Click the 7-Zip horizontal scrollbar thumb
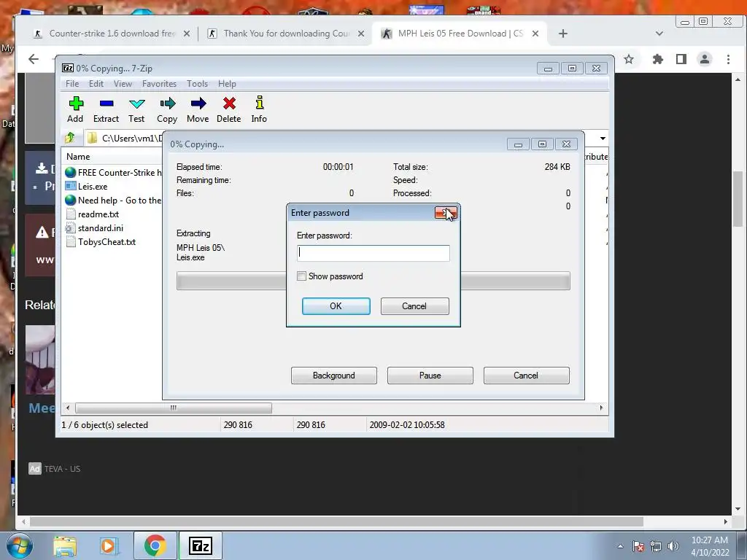 point(174,408)
